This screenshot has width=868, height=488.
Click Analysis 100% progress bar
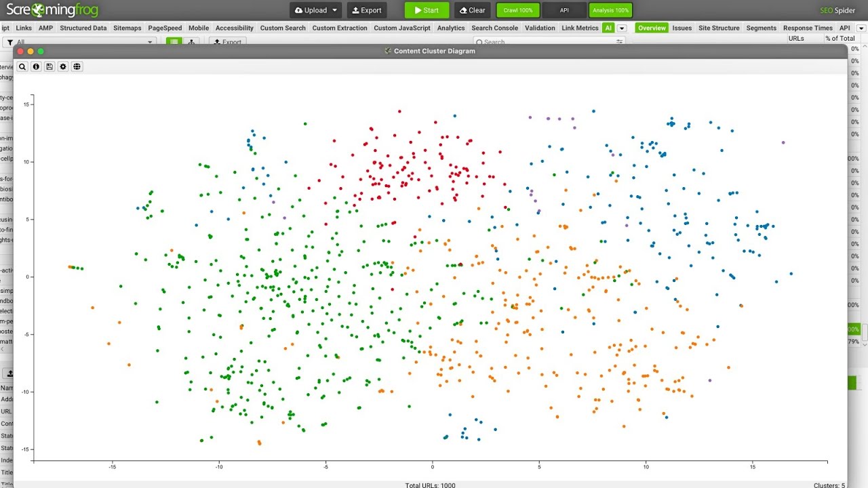click(610, 10)
